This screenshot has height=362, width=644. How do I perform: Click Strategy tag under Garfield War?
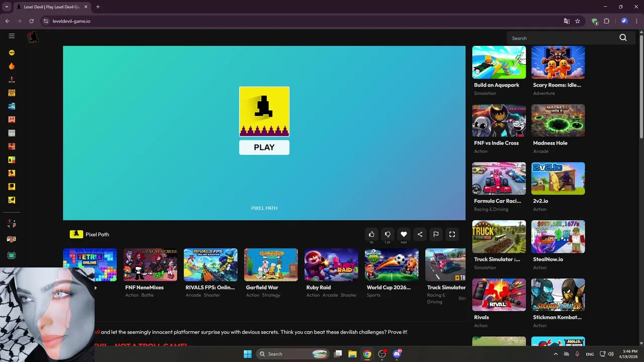tap(271, 295)
